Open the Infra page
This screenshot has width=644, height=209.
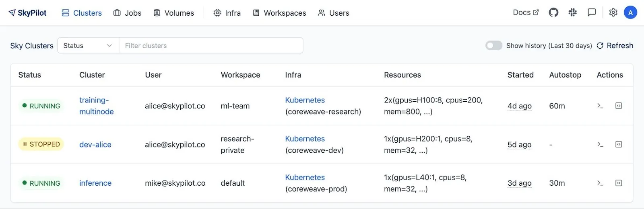(x=227, y=13)
